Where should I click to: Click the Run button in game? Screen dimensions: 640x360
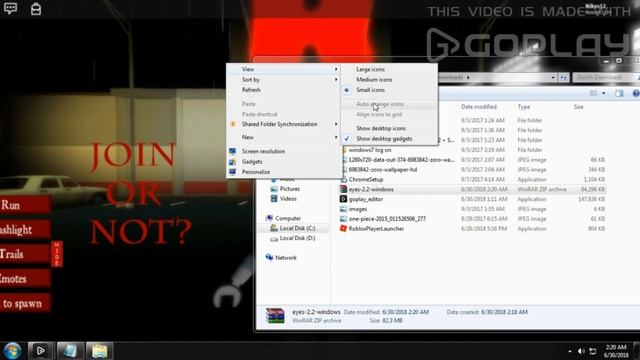tap(24, 205)
